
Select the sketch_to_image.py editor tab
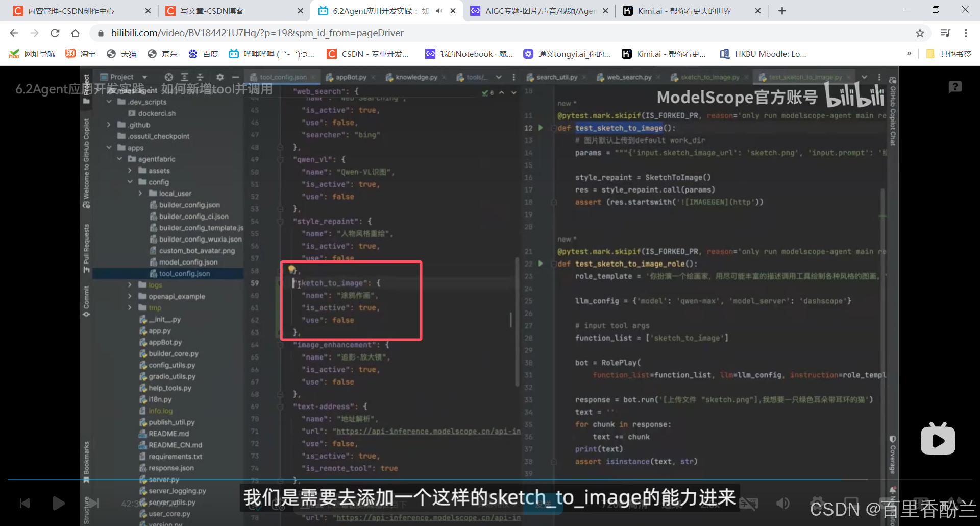[x=709, y=77]
